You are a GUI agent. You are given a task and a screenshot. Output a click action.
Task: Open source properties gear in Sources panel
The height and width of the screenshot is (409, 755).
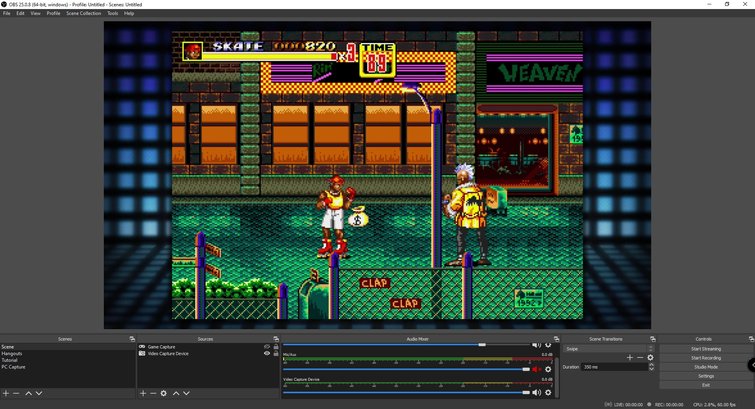click(x=164, y=394)
